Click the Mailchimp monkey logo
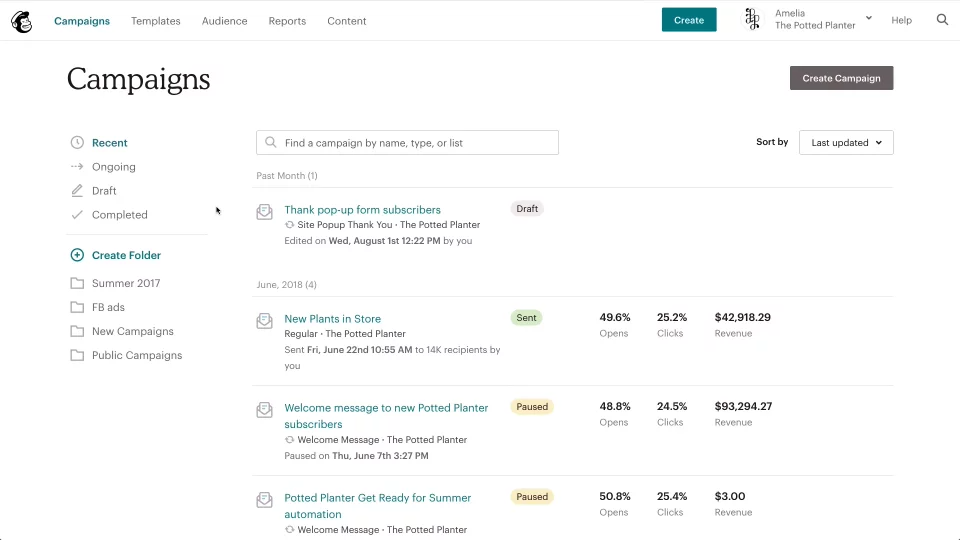The width and height of the screenshot is (960, 540). [x=21, y=21]
